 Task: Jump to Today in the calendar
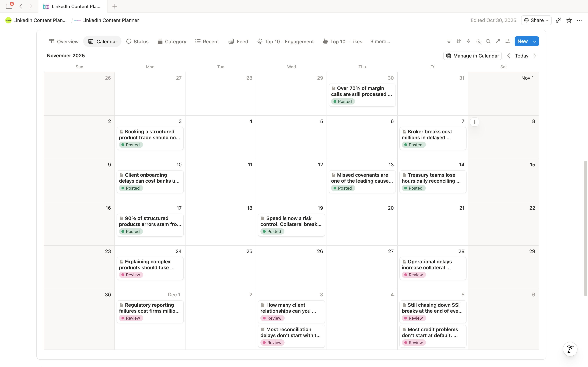click(522, 56)
